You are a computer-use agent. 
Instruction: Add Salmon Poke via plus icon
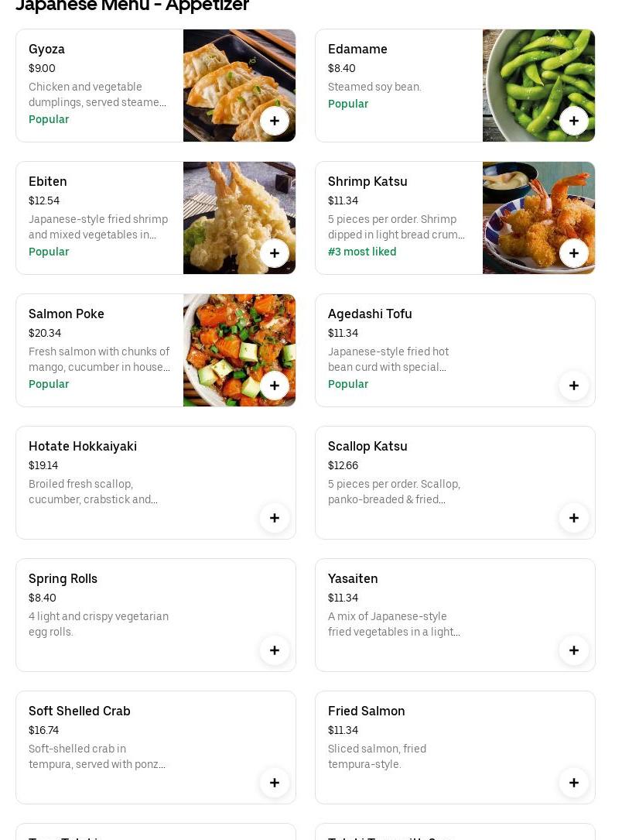tap(275, 386)
